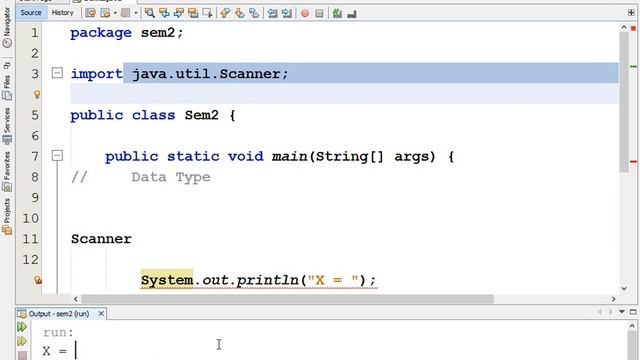Click the Comment lines icon
This screenshot has width=640, height=360.
337,13
